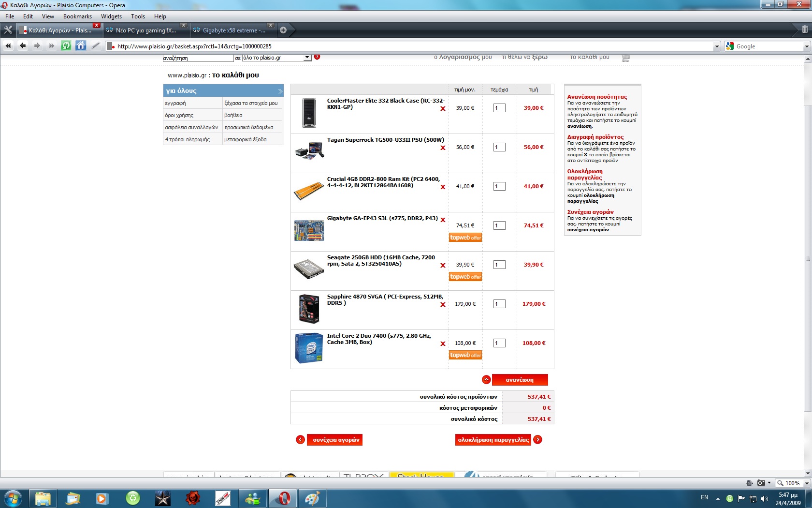This screenshot has height=508, width=812.
Task: Click the 'αναζήτηση' search input field
Action: pos(198,58)
